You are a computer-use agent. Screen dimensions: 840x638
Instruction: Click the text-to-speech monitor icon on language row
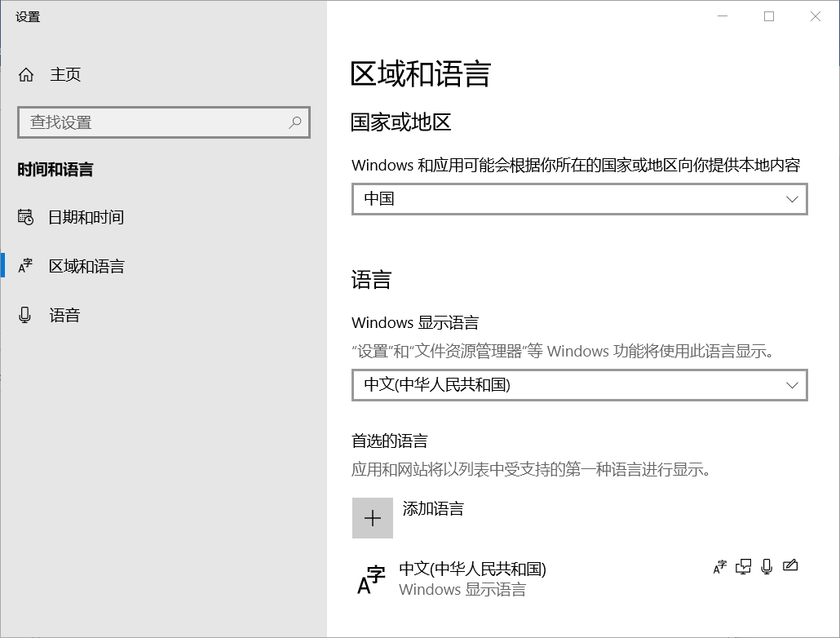click(x=744, y=567)
